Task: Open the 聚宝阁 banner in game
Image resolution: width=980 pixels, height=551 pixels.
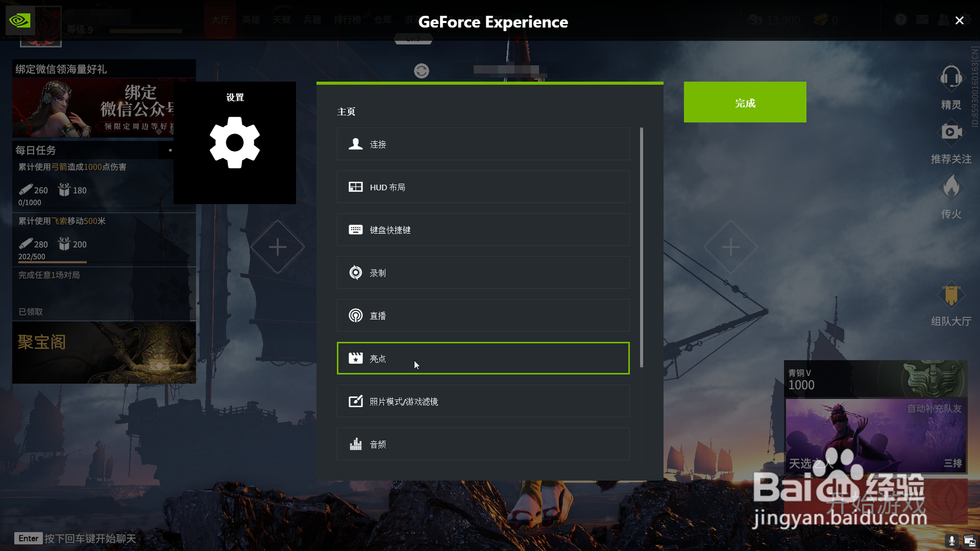Action: click(104, 353)
